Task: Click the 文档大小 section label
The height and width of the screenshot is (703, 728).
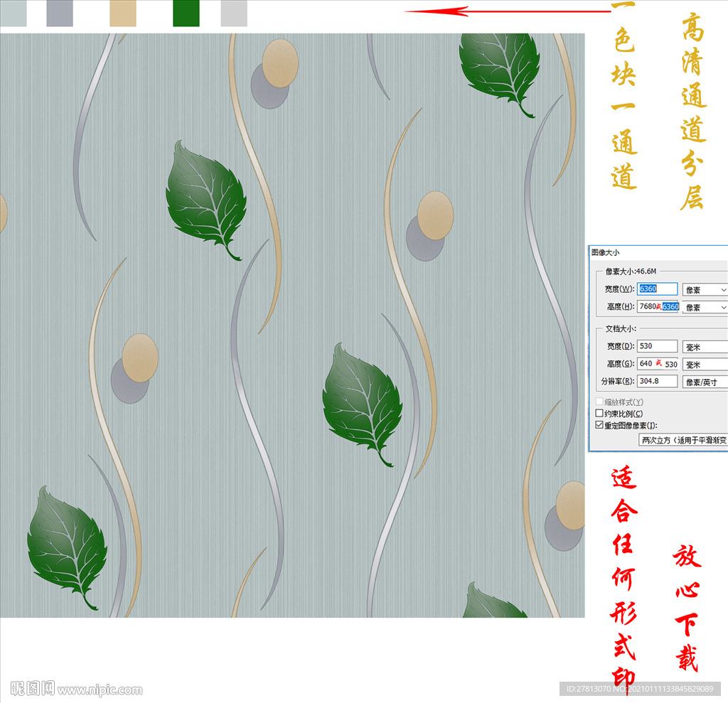Action: point(621,328)
